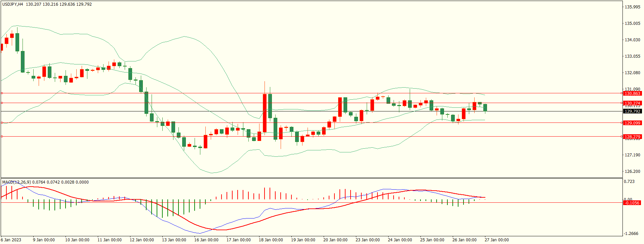
Task: Click the red -0.1056 MACD level tag
Action: pyautogui.click(x=632, y=203)
